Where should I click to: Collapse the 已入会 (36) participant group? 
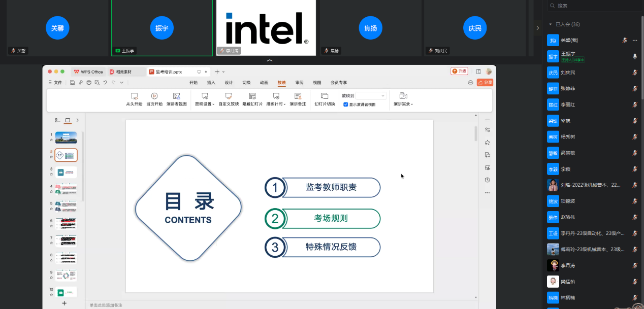tap(550, 24)
